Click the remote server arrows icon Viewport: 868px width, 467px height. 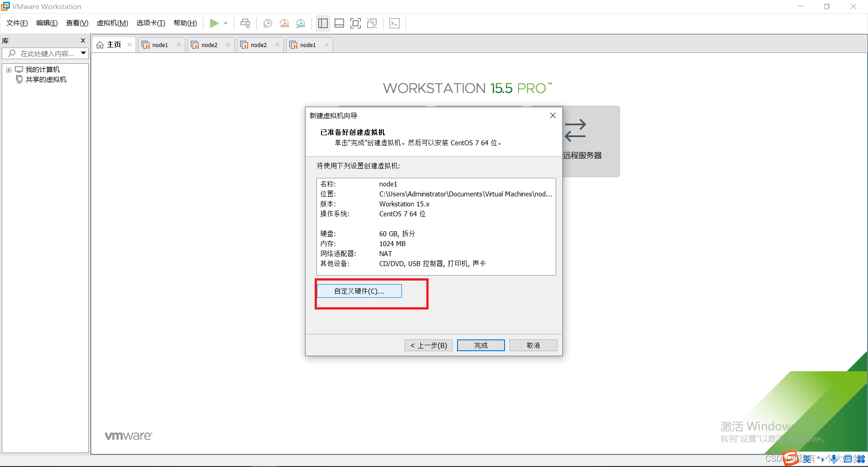click(x=576, y=130)
